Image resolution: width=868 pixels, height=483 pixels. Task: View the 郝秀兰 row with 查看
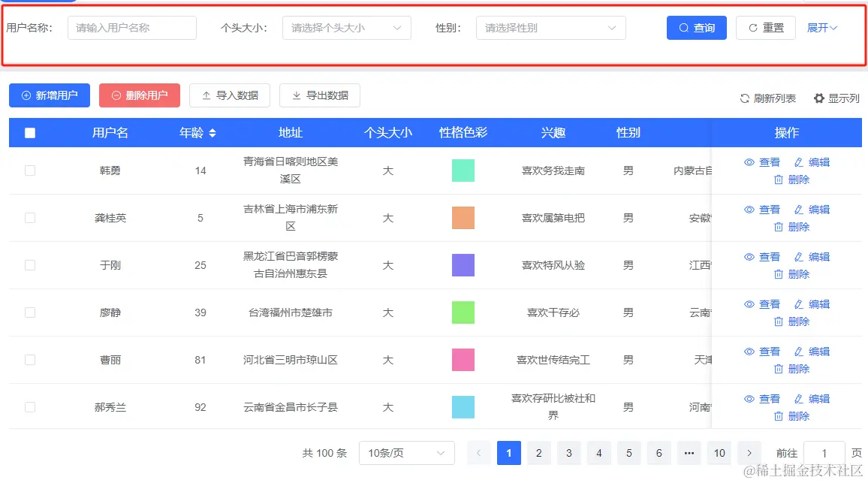762,399
